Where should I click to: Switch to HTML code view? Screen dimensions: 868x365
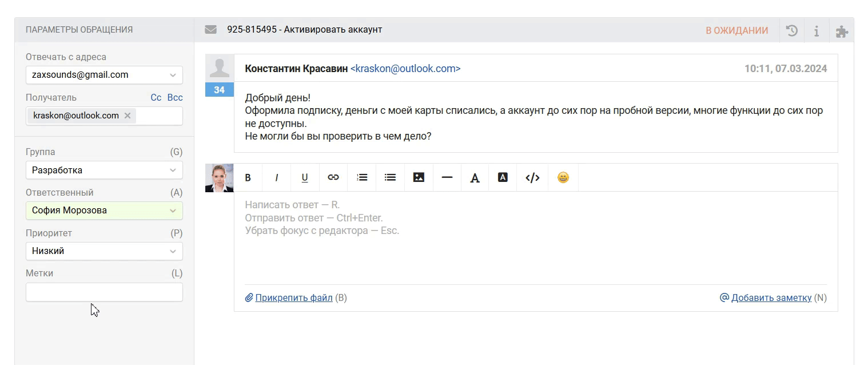pos(532,177)
